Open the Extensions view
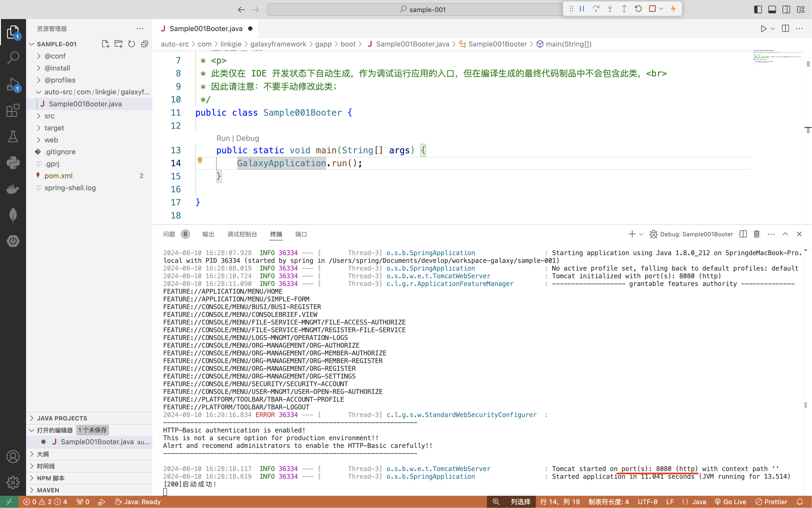The width and height of the screenshot is (812, 508). point(13,110)
